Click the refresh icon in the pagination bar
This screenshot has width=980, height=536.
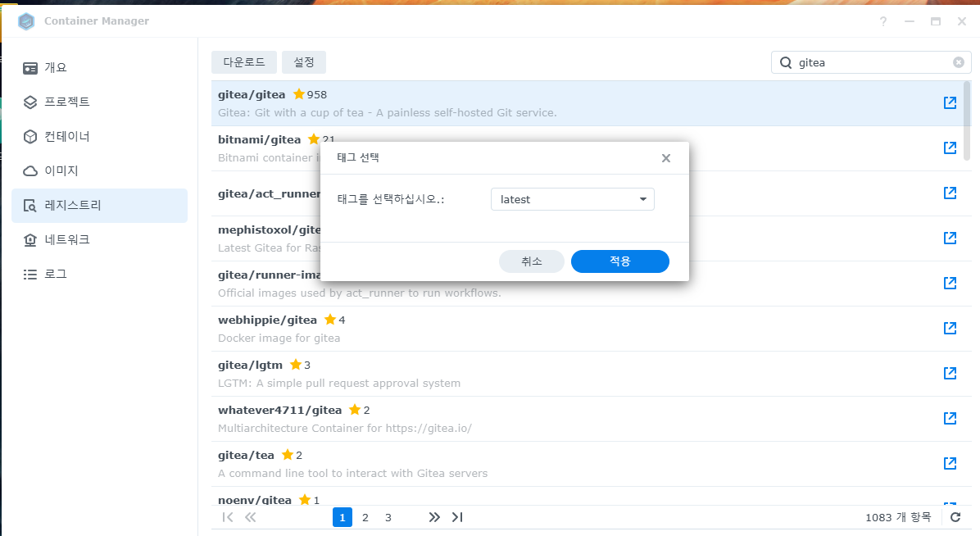[955, 517]
